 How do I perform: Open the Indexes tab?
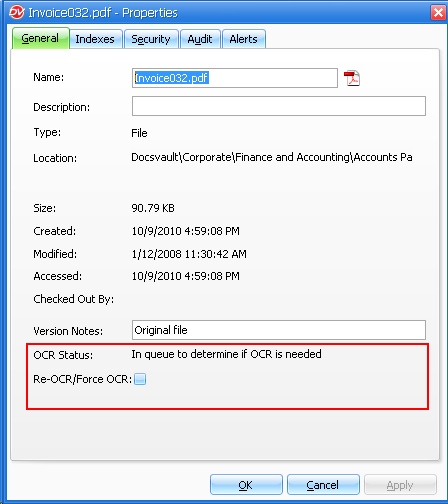click(x=95, y=39)
